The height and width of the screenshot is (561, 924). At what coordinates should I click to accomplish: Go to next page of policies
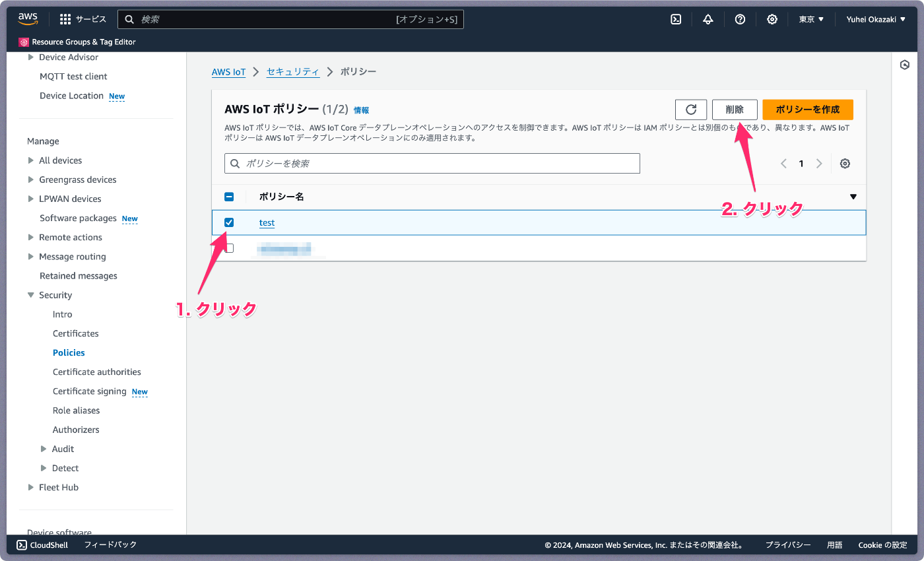coord(819,164)
